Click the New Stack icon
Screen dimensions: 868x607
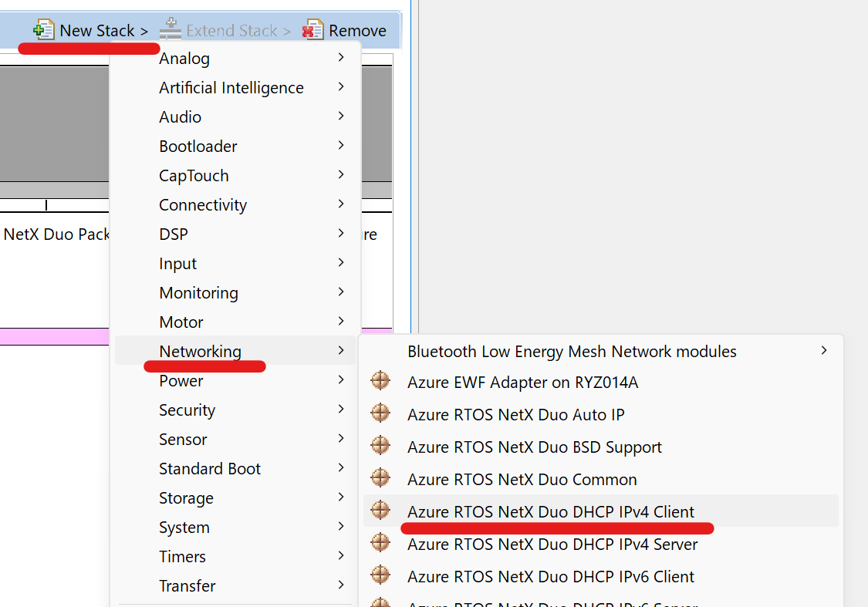pos(43,30)
